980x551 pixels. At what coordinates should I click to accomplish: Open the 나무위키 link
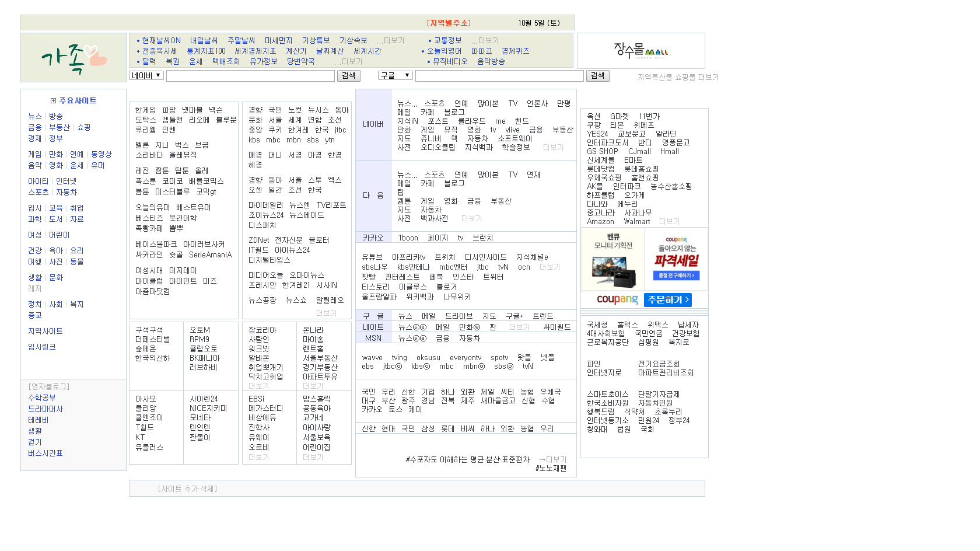click(x=457, y=297)
